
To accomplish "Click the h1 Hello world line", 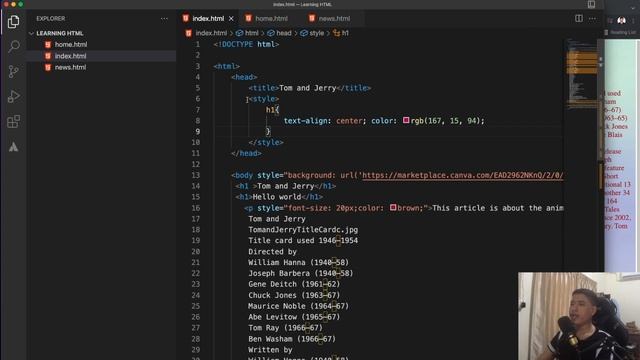I will [x=279, y=197].
